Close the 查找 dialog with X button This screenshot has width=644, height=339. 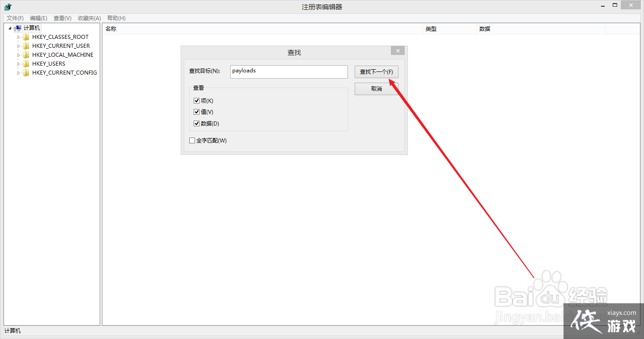tap(398, 50)
